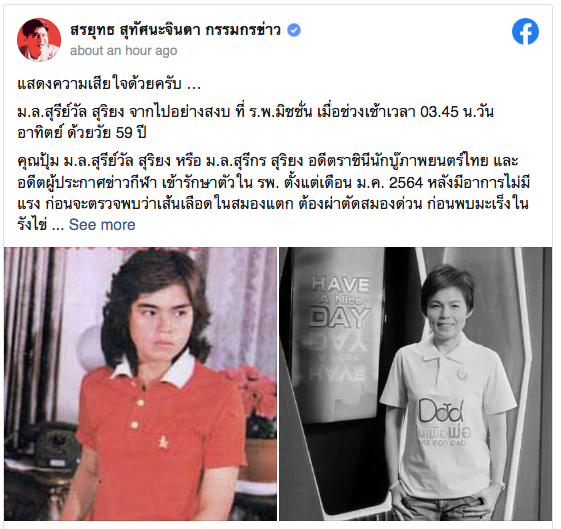Click the paragraph mentioning 03.45 น.
Viewport: 561px width, 529px height.
click(x=255, y=123)
